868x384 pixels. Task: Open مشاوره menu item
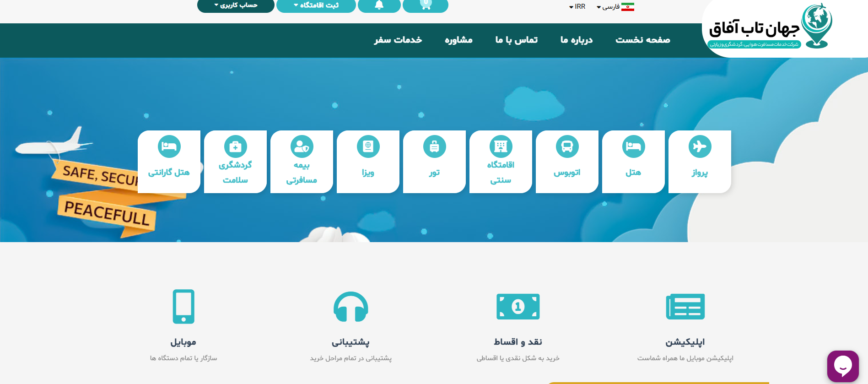click(x=458, y=40)
